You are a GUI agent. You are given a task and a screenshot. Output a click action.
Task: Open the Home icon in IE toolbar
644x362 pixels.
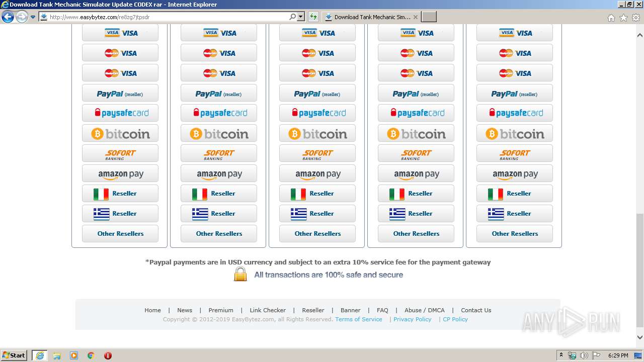611,18
